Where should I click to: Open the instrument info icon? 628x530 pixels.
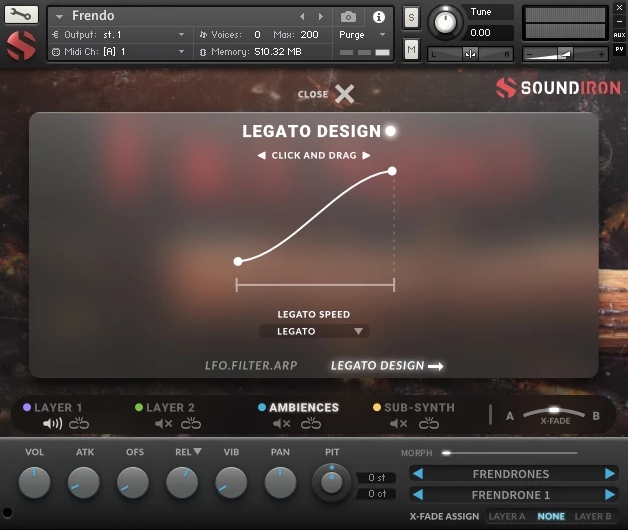click(378, 17)
